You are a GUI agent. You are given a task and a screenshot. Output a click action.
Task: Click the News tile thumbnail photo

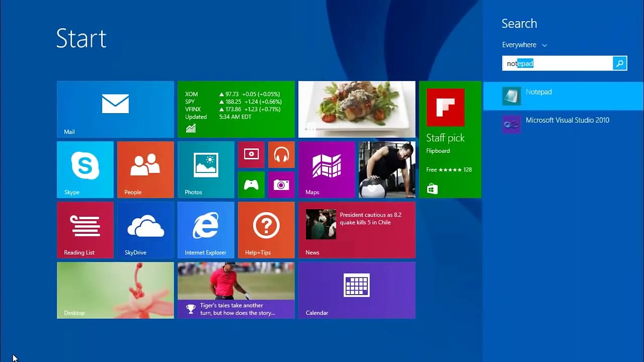coord(321,224)
